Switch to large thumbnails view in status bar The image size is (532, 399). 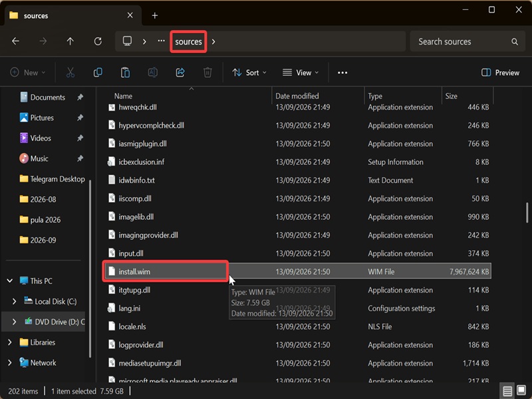[521, 391]
